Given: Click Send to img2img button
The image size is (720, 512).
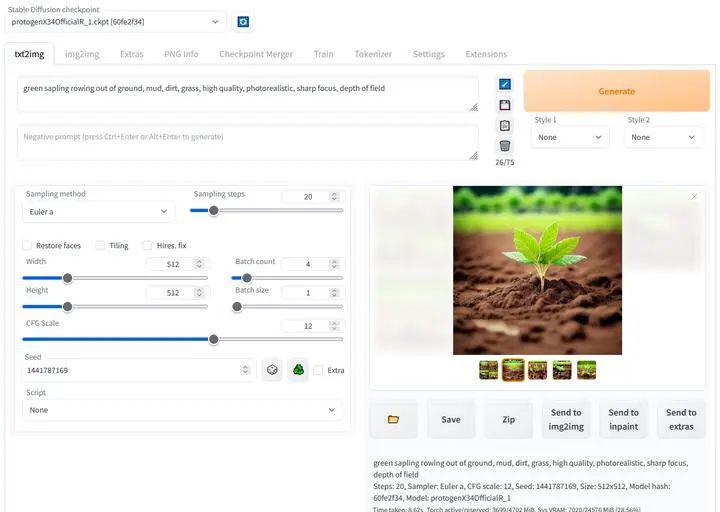Looking at the screenshot, I should 566,419.
